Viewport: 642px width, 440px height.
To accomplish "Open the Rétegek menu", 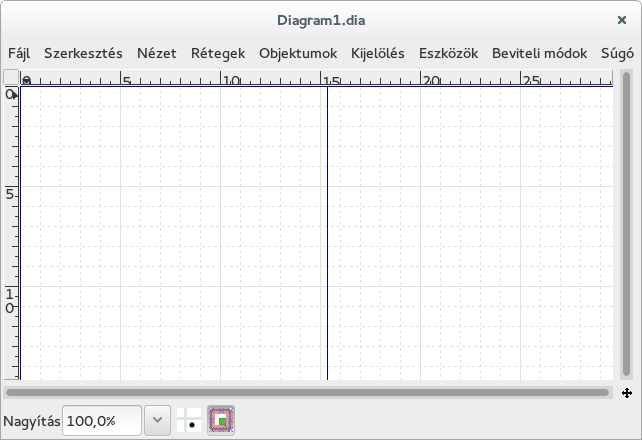I will [x=217, y=53].
